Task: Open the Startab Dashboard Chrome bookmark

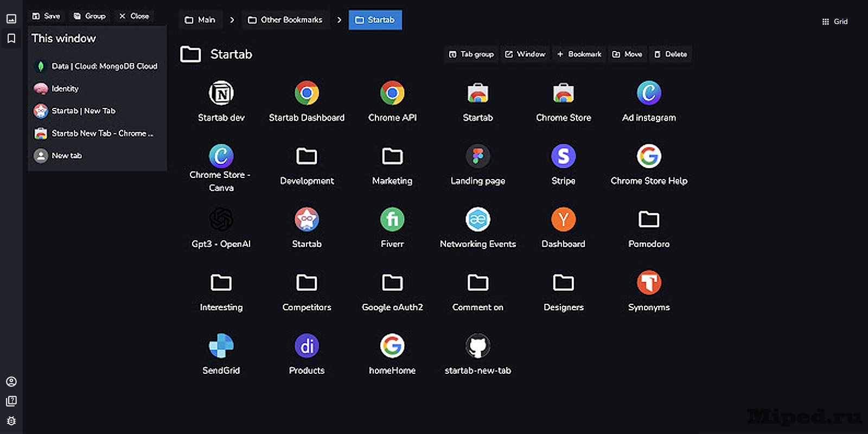Action: 307,102
